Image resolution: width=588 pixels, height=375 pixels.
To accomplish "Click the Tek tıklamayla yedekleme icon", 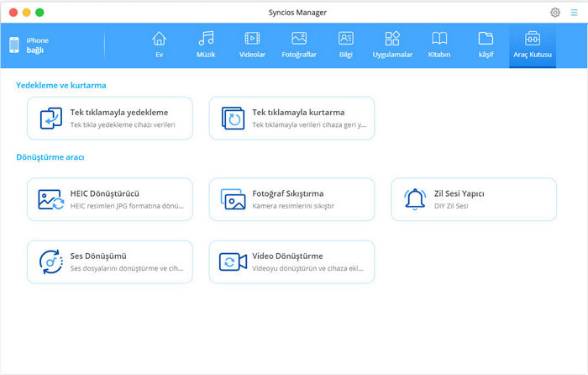I will pyautogui.click(x=51, y=119).
